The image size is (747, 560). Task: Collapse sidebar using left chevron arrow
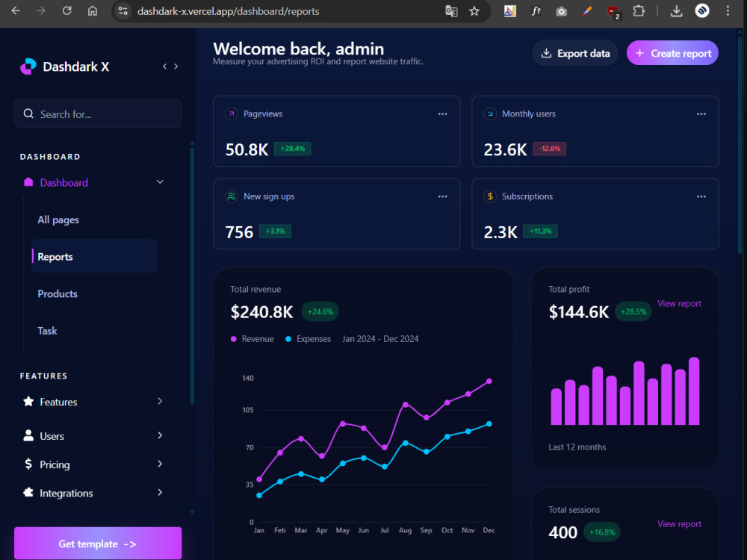(x=164, y=66)
